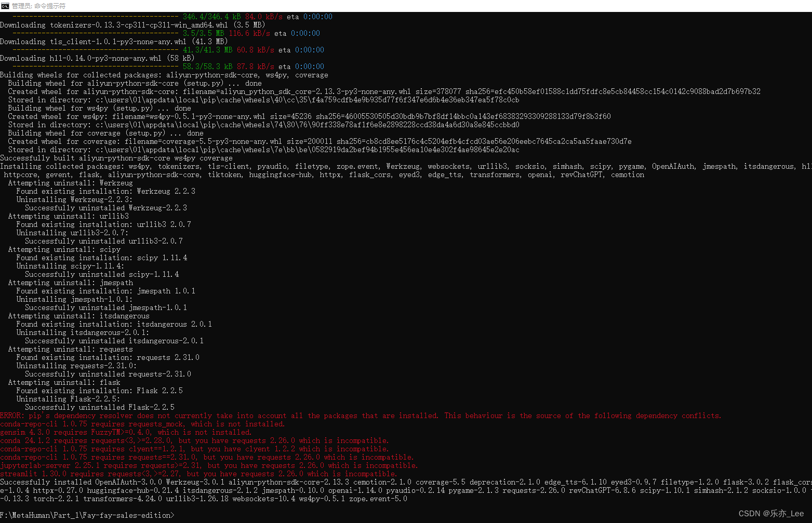The image size is (812, 523).
Task: Click 'Found existing installation: requests 2.31.0'
Action: [108, 357]
